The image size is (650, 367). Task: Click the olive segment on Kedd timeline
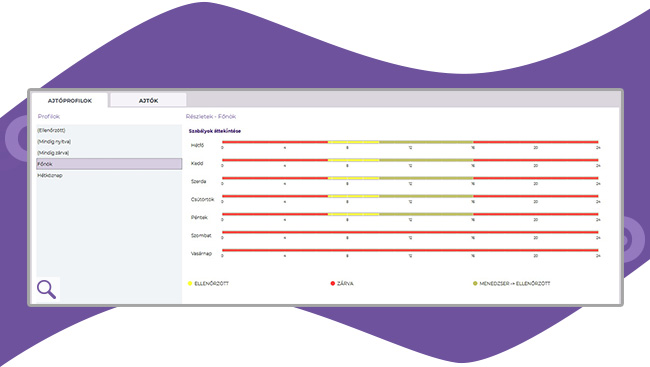point(426,160)
